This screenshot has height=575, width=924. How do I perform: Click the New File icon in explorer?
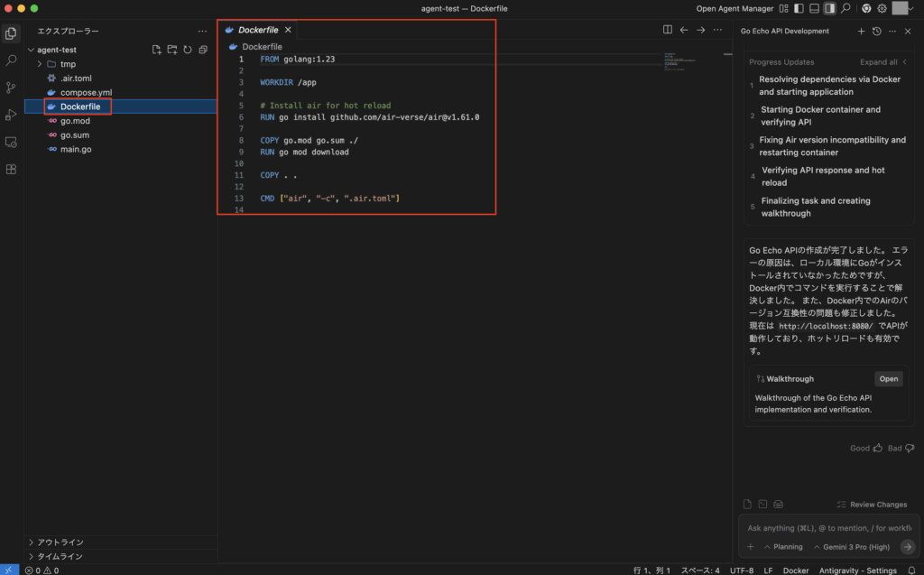click(157, 50)
